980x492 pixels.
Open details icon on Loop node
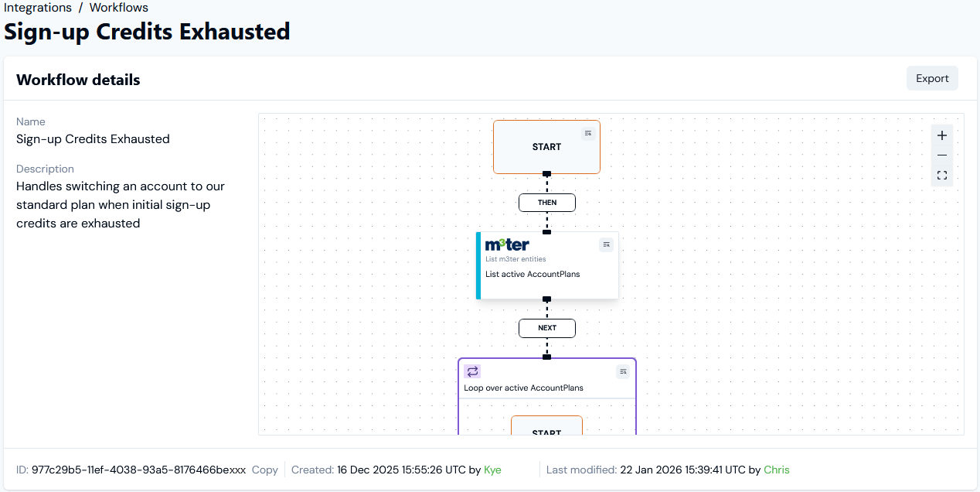click(x=623, y=371)
